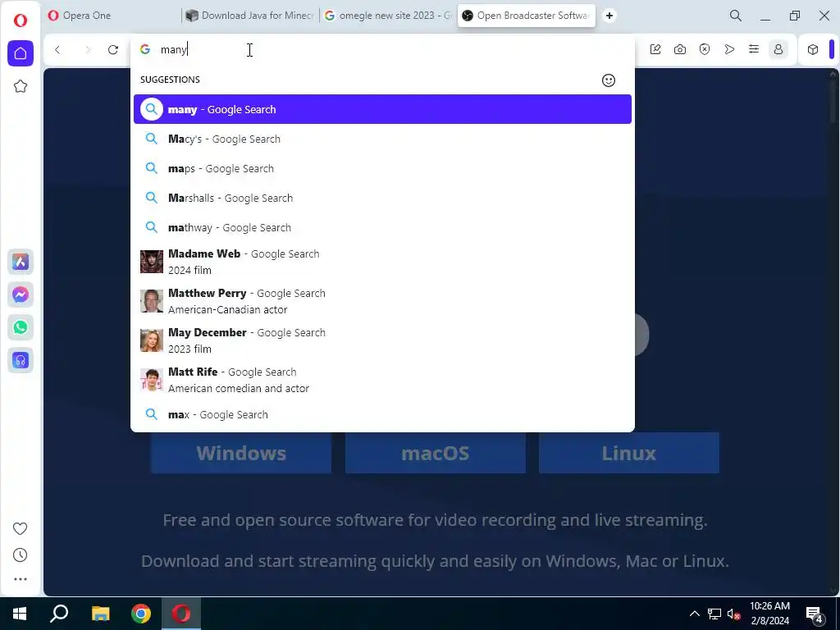Reload the current page
The height and width of the screenshot is (630, 840).
pos(113,50)
